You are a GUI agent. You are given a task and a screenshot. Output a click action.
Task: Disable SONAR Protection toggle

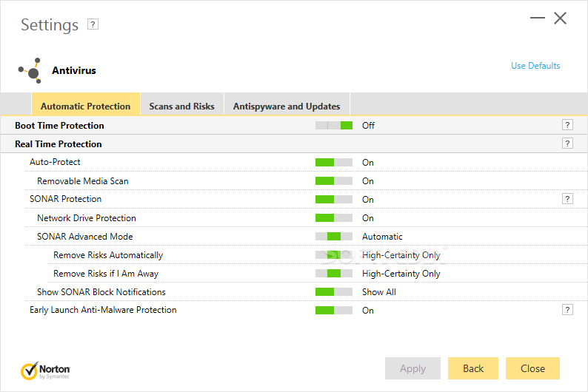333,199
